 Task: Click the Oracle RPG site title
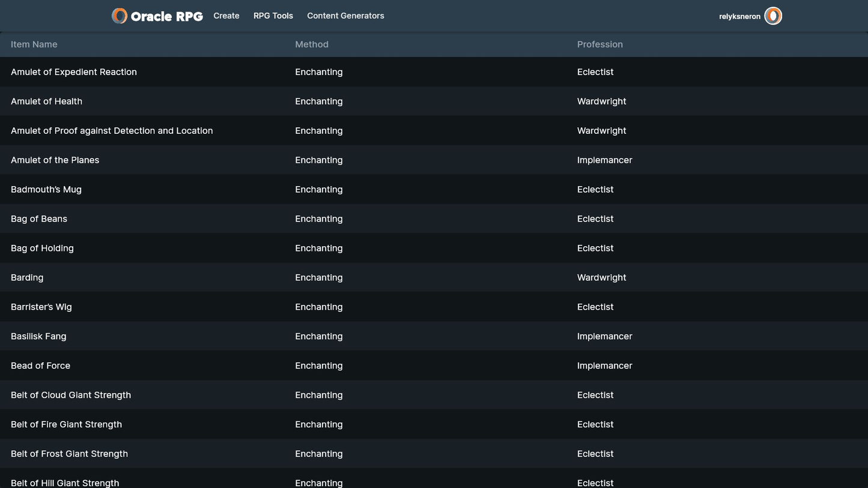point(166,17)
